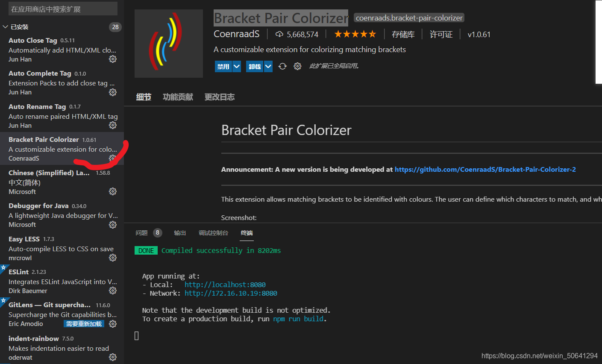Switch to the 更改日志 tab
The width and height of the screenshot is (602, 364).
tap(219, 97)
